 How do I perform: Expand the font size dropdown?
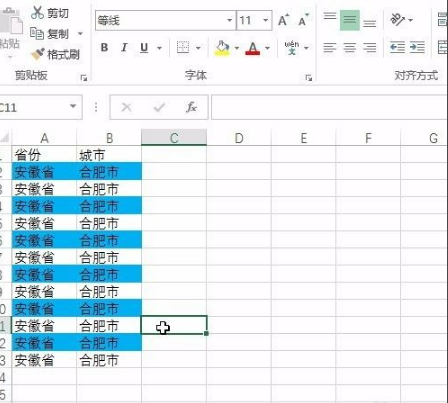[266, 21]
